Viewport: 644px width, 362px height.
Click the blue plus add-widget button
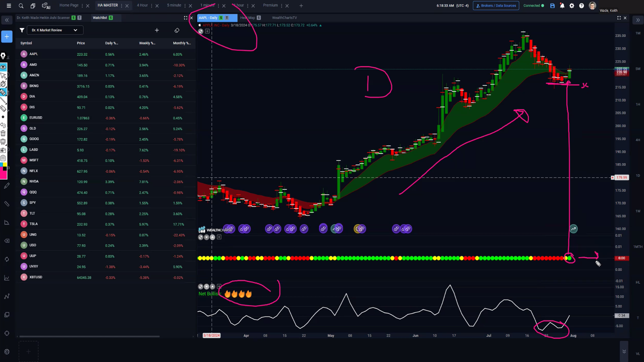[7, 37]
